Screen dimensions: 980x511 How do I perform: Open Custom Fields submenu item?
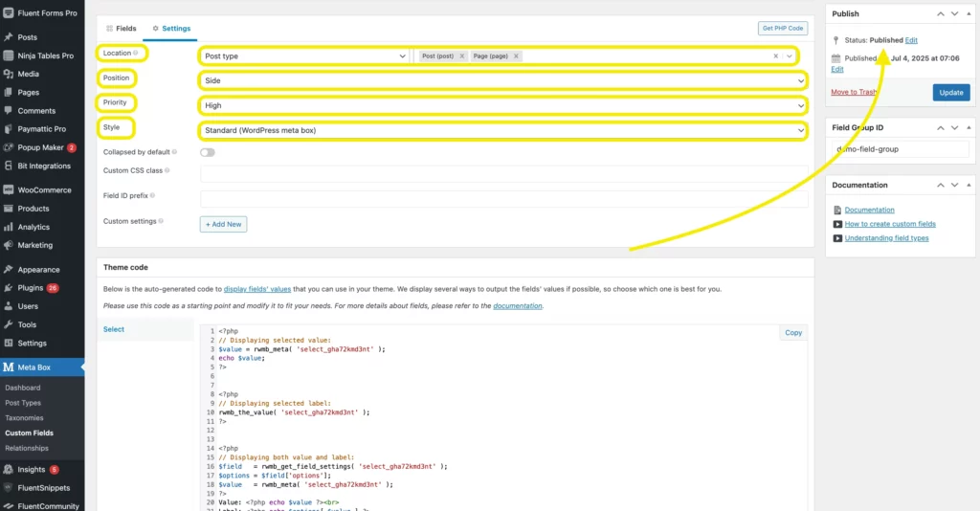pos(30,433)
